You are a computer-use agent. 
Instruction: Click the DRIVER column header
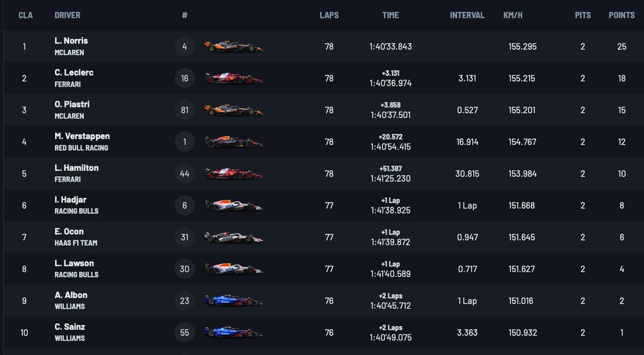[x=68, y=15]
